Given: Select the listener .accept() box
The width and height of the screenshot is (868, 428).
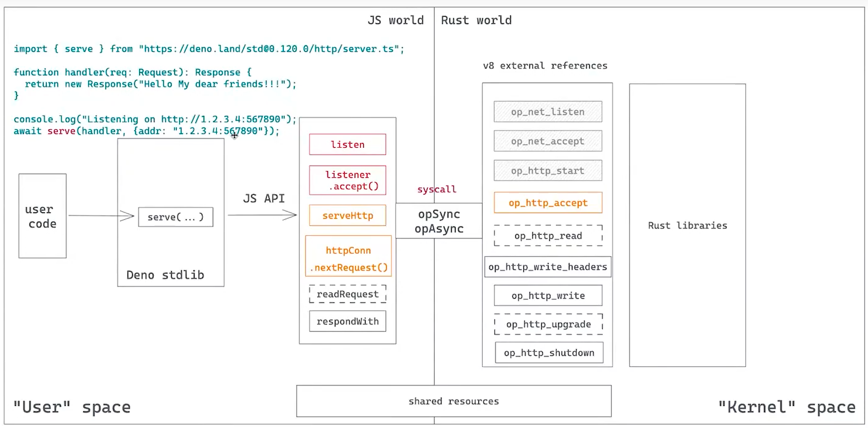Looking at the screenshot, I should point(347,180).
